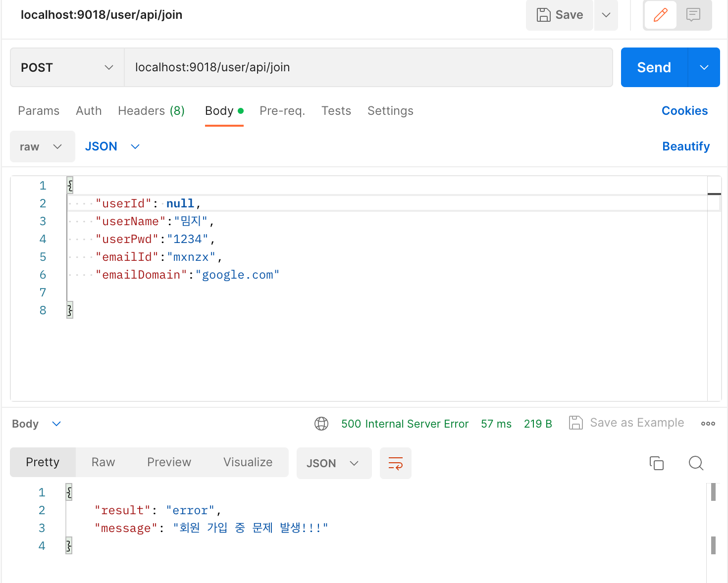This screenshot has width=728, height=583.
Task: Select the Visualize response view
Action: coord(248,462)
